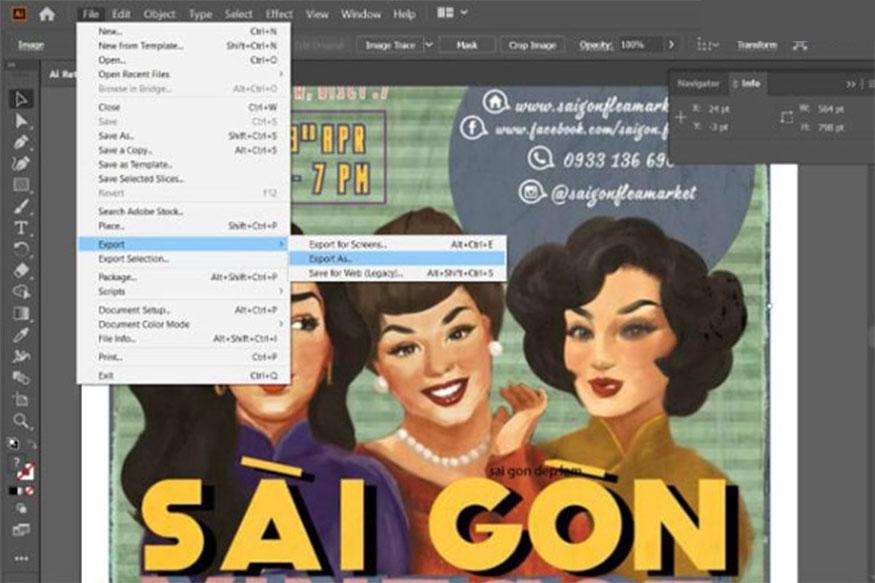Choose New from Template
This screenshot has width=875, height=583.
point(183,46)
